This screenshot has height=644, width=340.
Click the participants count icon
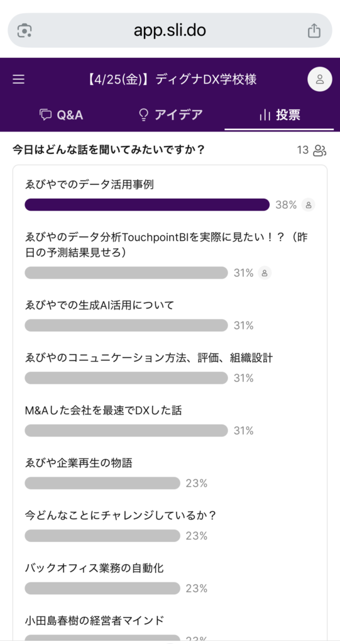[x=319, y=150]
